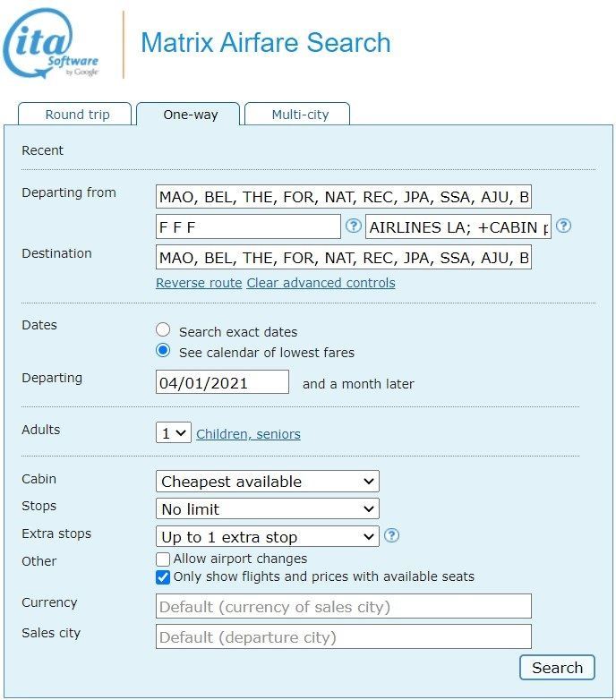Open the Children, seniors link

tap(248, 434)
